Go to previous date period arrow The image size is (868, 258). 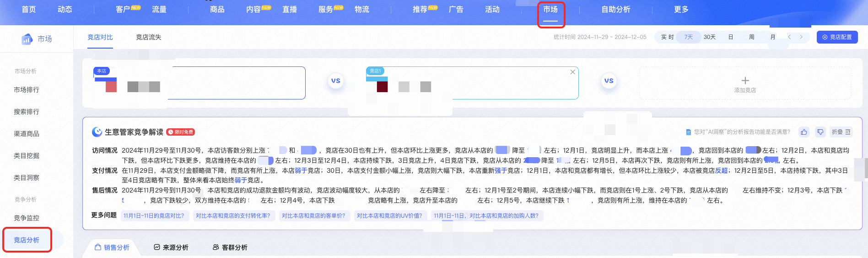point(789,37)
